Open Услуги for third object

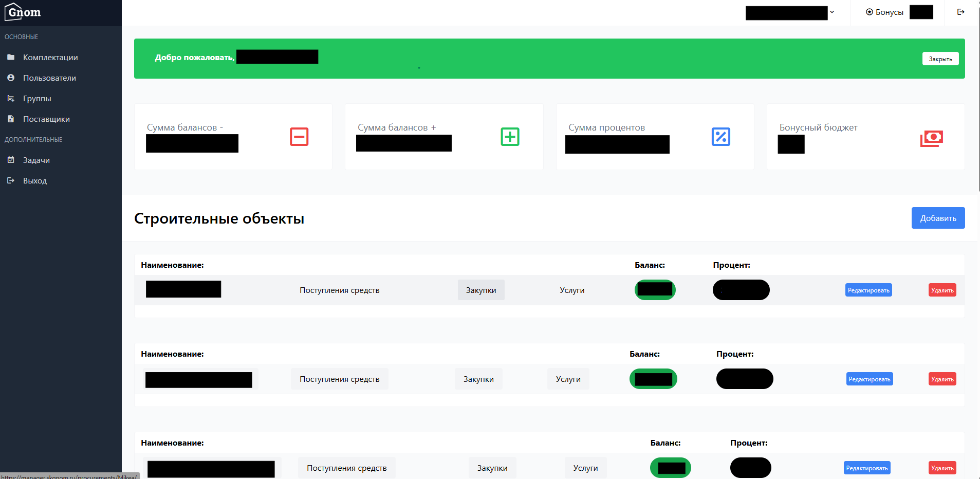tap(586, 468)
